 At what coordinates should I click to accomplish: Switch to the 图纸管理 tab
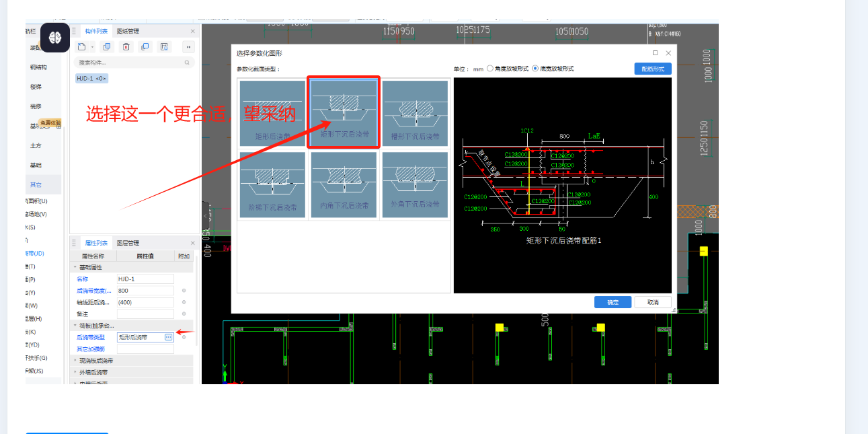click(x=128, y=31)
